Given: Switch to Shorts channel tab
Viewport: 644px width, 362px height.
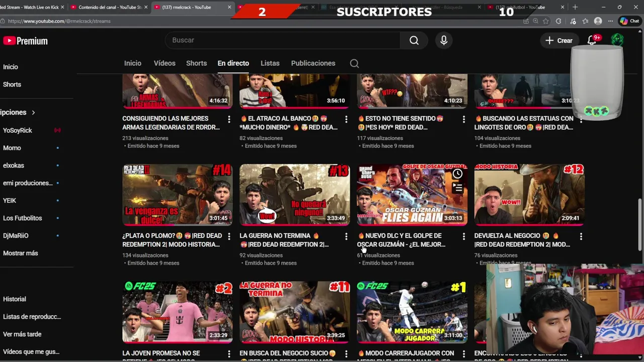Looking at the screenshot, I should coord(196,63).
